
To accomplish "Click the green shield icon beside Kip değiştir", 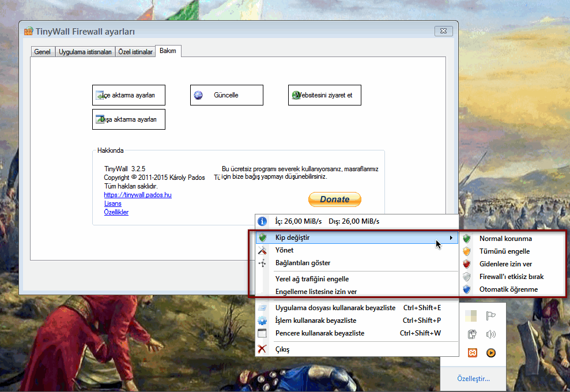I will coord(262,238).
